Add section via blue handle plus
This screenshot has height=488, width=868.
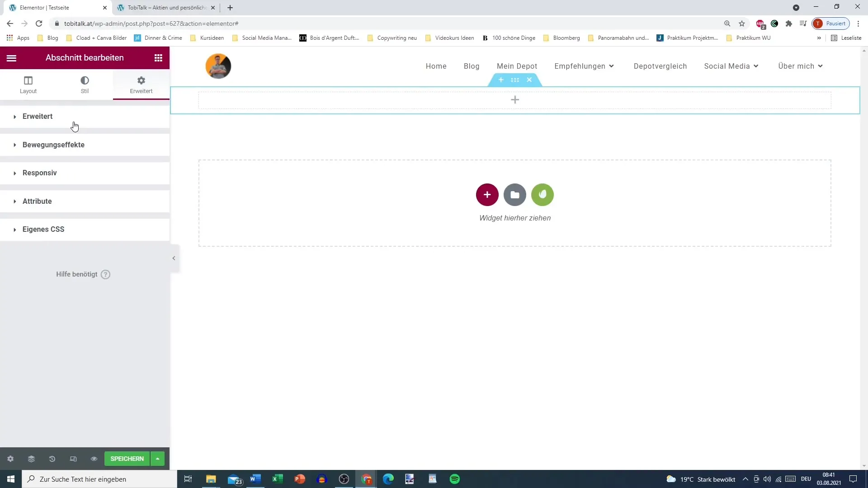pos(501,80)
